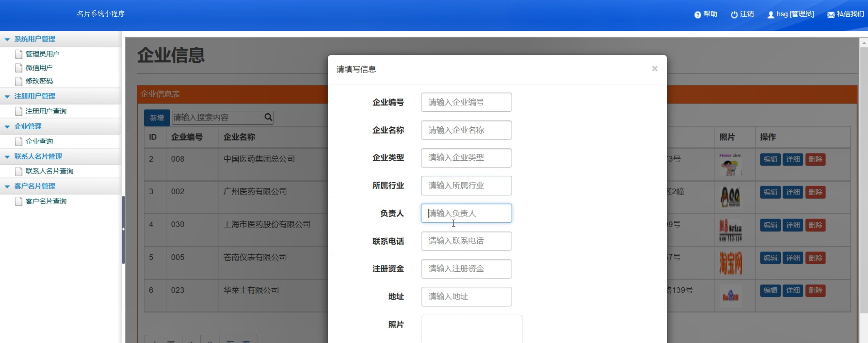Open 注册用户查询 in the sidebar
This screenshot has height=343, width=868.
[x=46, y=111]
